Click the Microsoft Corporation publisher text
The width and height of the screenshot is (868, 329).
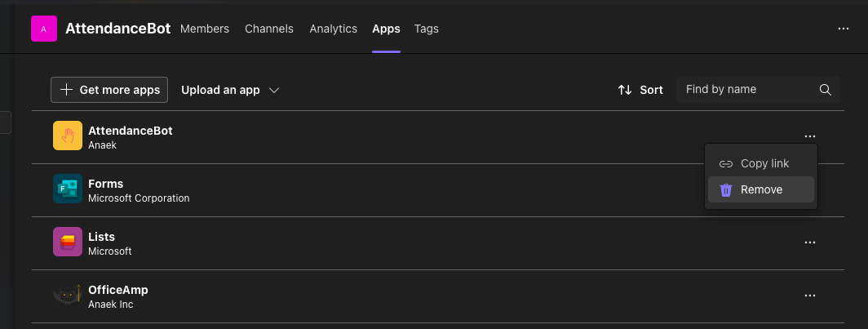click(139, 198)
